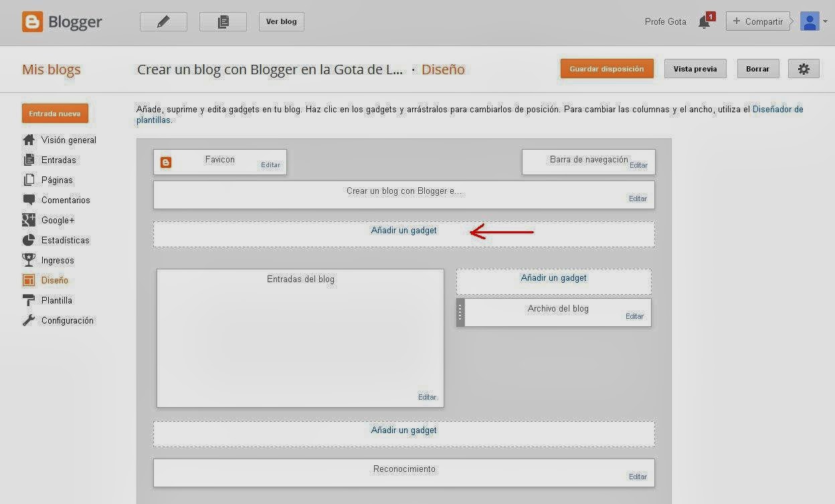Viewport: 835px width, 504px height.
Task: Click the Entrada nueva button
Action: 55,114
